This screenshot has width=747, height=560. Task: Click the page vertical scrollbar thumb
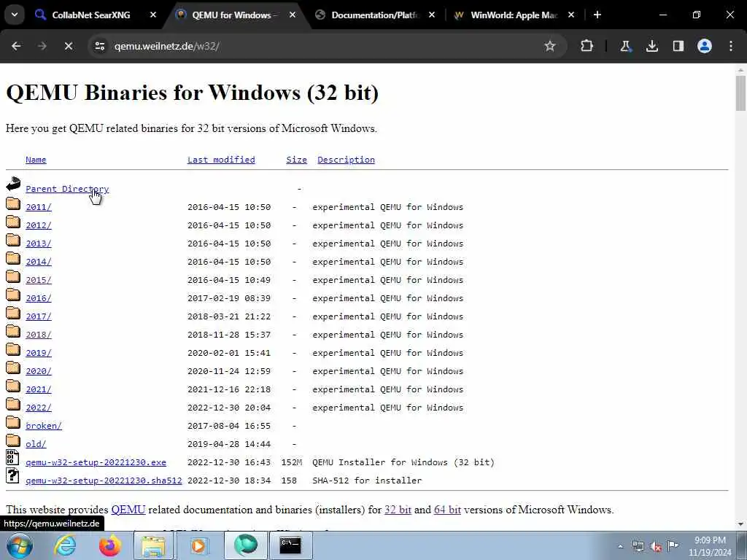(740, 93)
